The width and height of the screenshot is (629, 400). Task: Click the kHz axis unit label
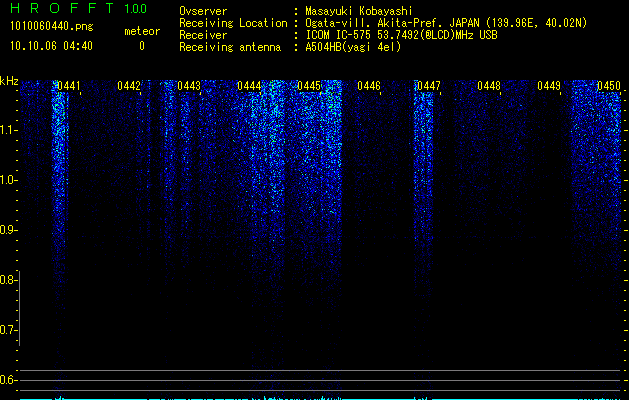(9, 81)
